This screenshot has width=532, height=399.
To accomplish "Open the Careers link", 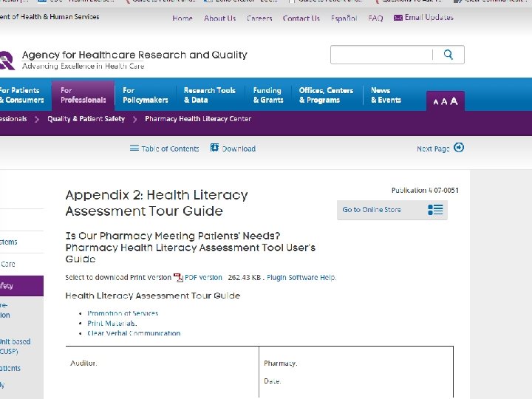I will pyautogui.click(x=259, y=18).
